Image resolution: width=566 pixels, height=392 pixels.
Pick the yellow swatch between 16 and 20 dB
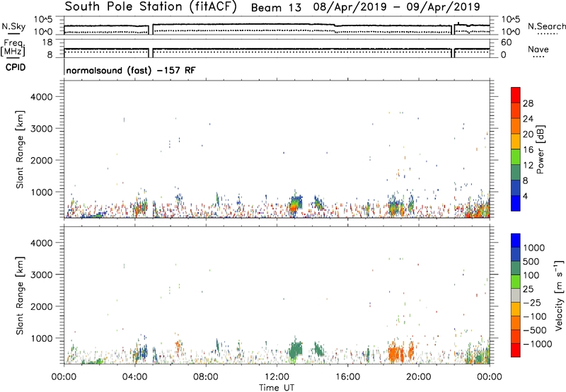pyautogui.click(x=516, y=142)
